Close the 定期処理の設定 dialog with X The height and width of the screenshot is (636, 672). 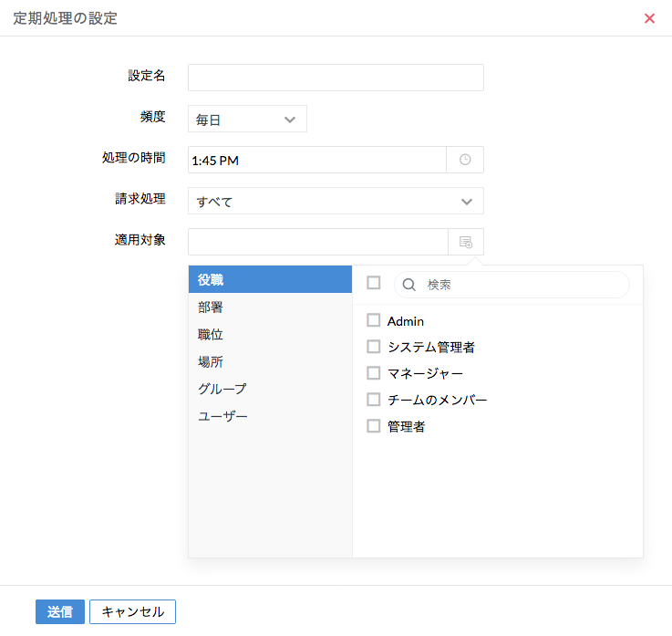[x=649, y=18]
